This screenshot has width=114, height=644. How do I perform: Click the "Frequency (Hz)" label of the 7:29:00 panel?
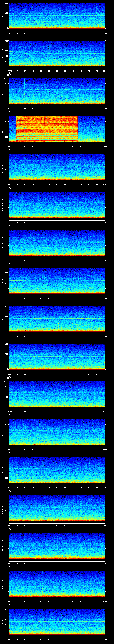(3, 16)
